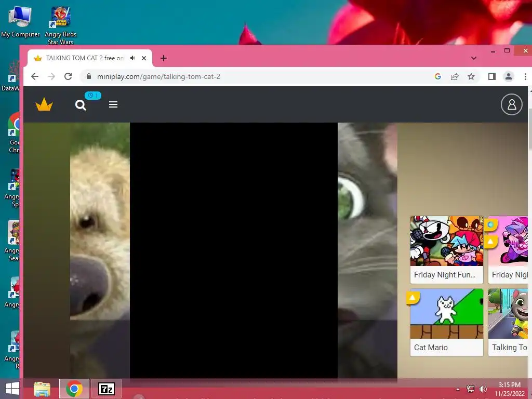The image size is (532, 399).
Task: Close the TALKING TOM CAT 2 tab
Action: [144, 58]
